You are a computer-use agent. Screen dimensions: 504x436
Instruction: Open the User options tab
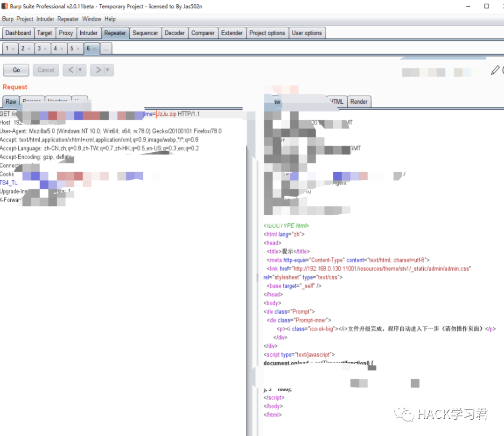coord(307,33)
